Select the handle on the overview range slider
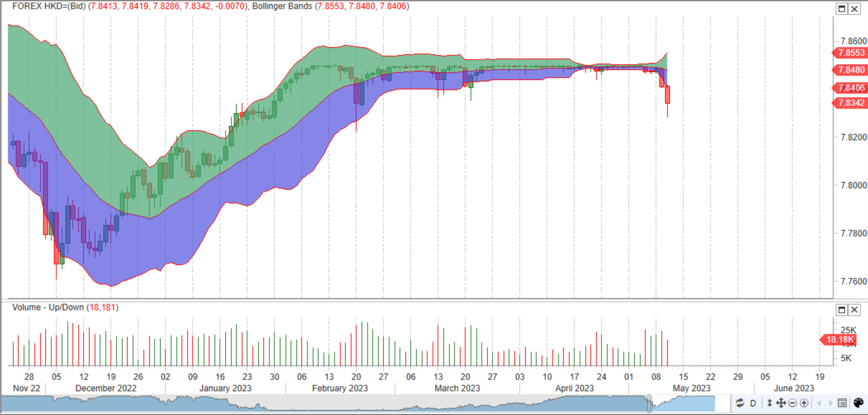868x415 pixels. tap(649, 404)
